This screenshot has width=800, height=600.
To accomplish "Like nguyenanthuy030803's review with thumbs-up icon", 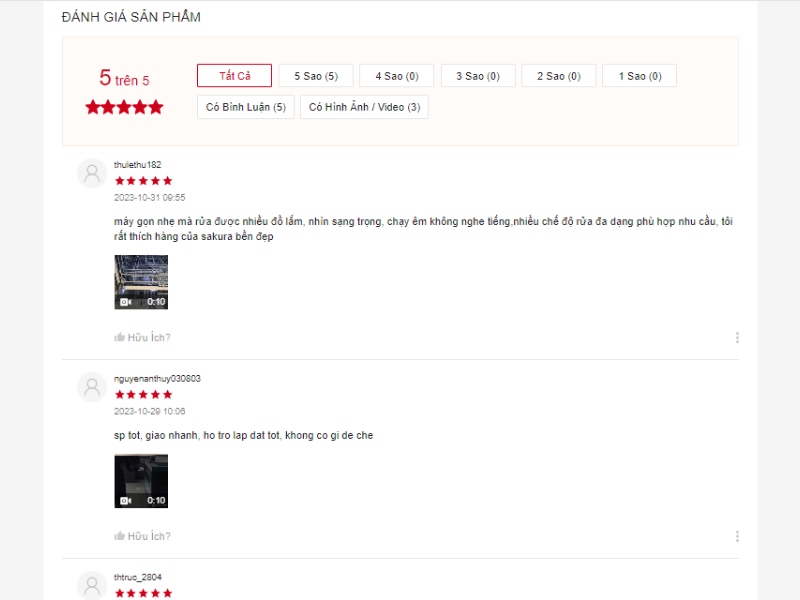I will click(x=119, y=536).
